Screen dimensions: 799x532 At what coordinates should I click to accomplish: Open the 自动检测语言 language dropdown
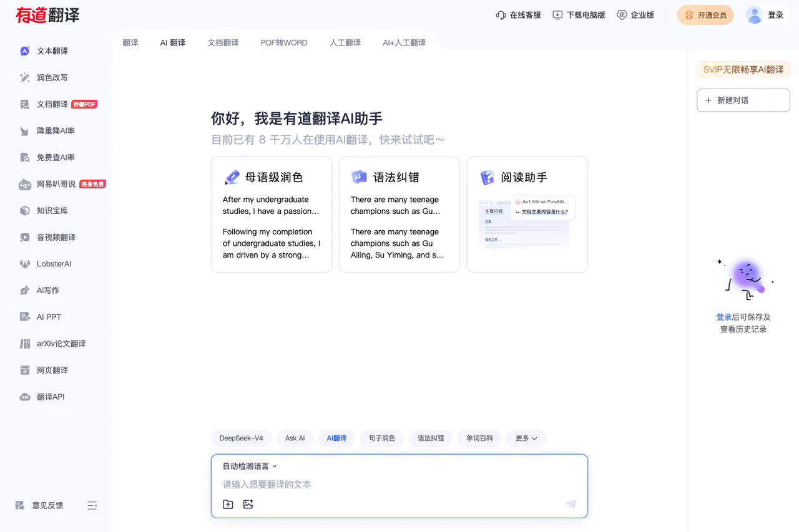click(x=250, y=466)
